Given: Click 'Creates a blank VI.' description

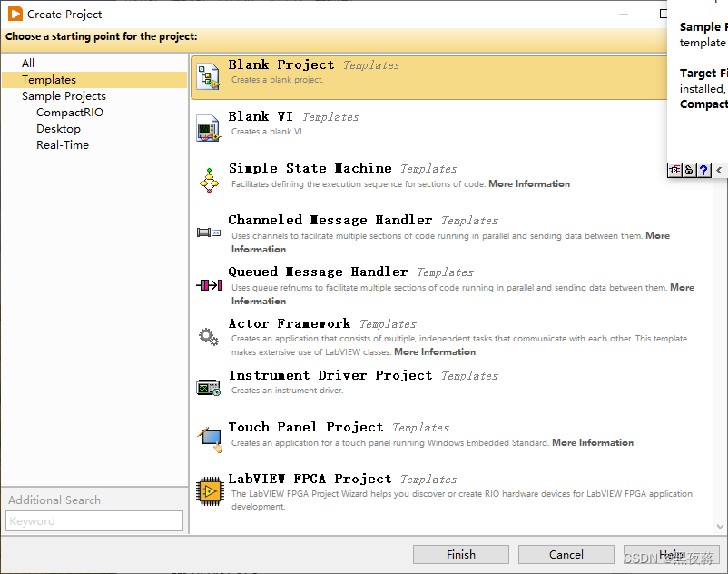Looking at the screenshot, I should (268, 132).
